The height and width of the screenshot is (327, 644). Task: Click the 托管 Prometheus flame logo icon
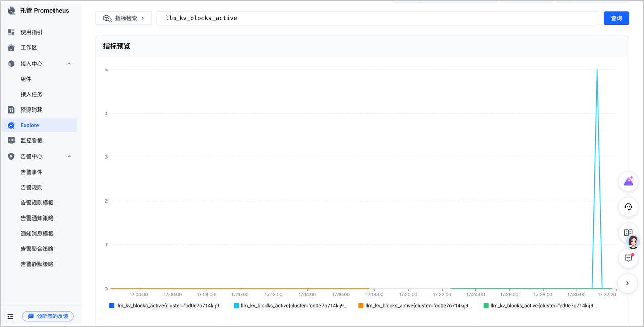pyautogui.click(x=11, y=10)
